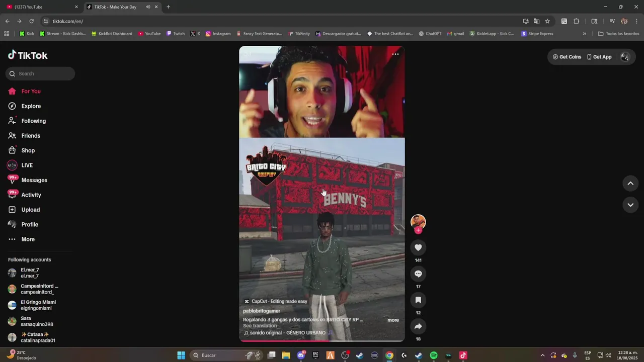Open the Campesinitord following account
644x362 pixels.
click(x=38, y=289)
